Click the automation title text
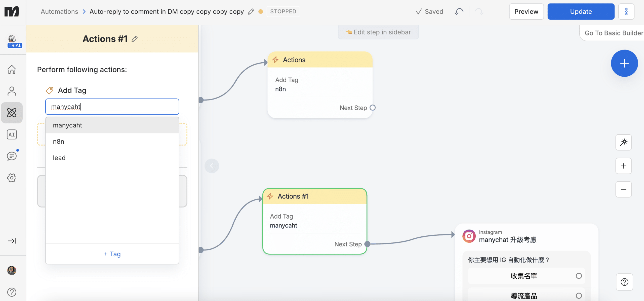This screenshot has height=301, width=644. point(167,12)
